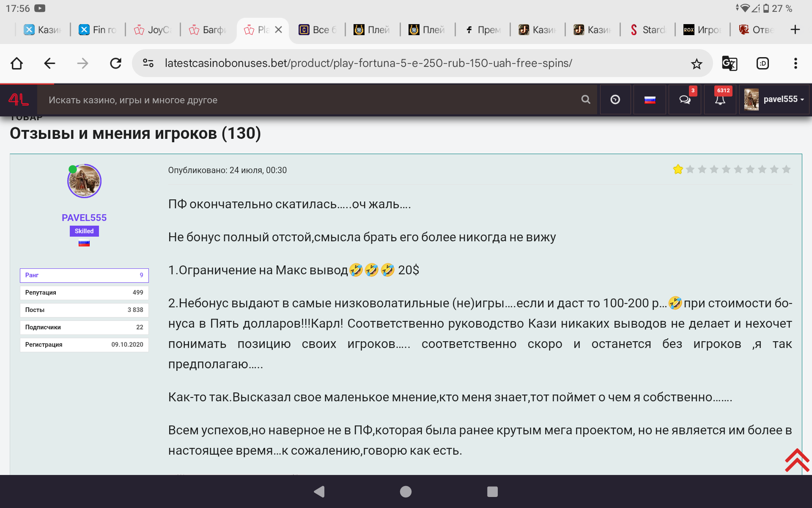Image resolution: width=812 pixels, height=508 pixels.
Task: Click the scroll-to-top red arrows
Action: tap(797, 460)
